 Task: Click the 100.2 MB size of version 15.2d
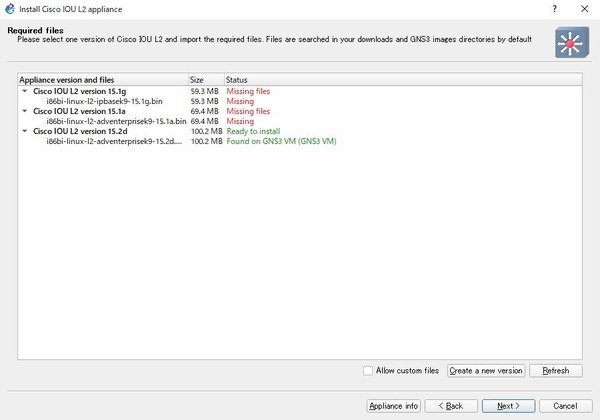coord(207,131)
